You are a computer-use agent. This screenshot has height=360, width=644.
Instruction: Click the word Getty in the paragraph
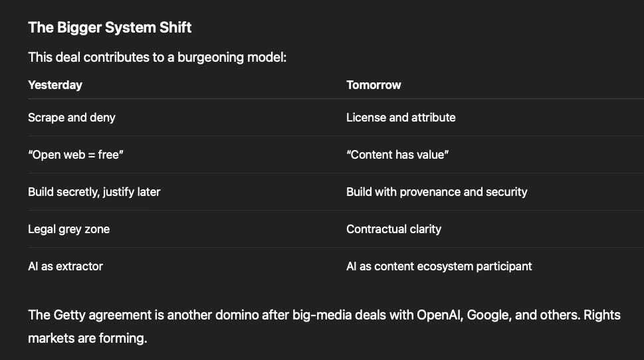point(69,315)
